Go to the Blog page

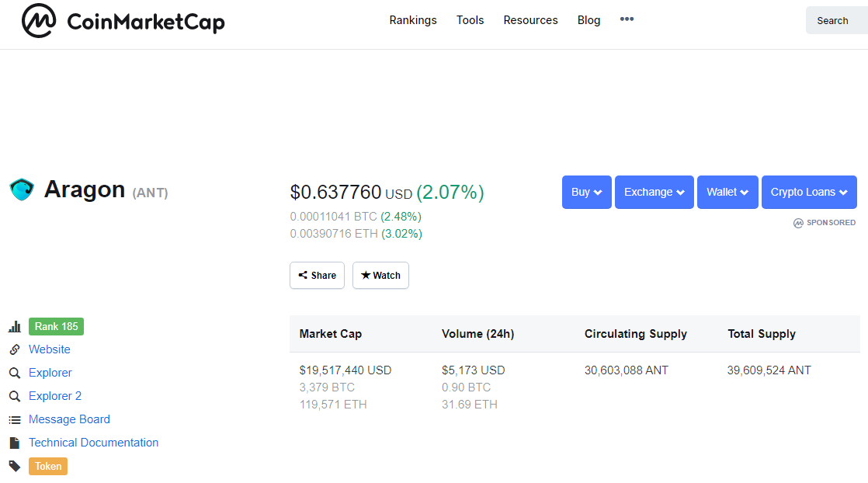tap(589, 20)
